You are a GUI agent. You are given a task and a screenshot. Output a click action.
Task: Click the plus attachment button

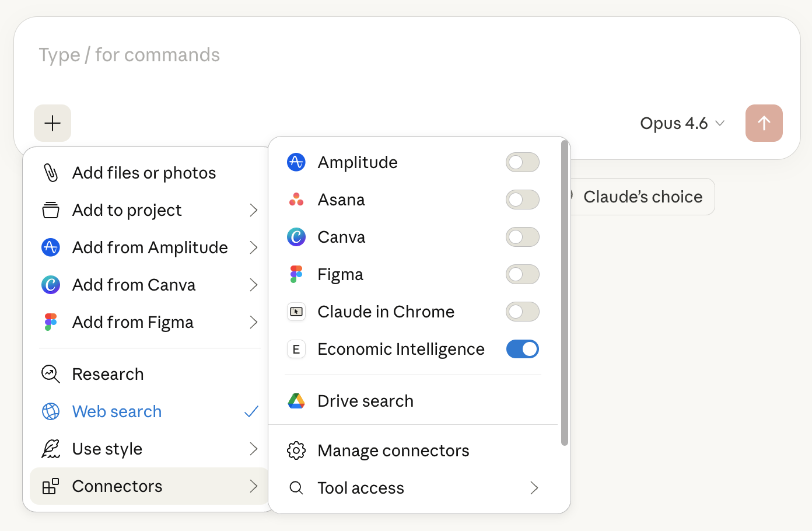coord(52,123)
